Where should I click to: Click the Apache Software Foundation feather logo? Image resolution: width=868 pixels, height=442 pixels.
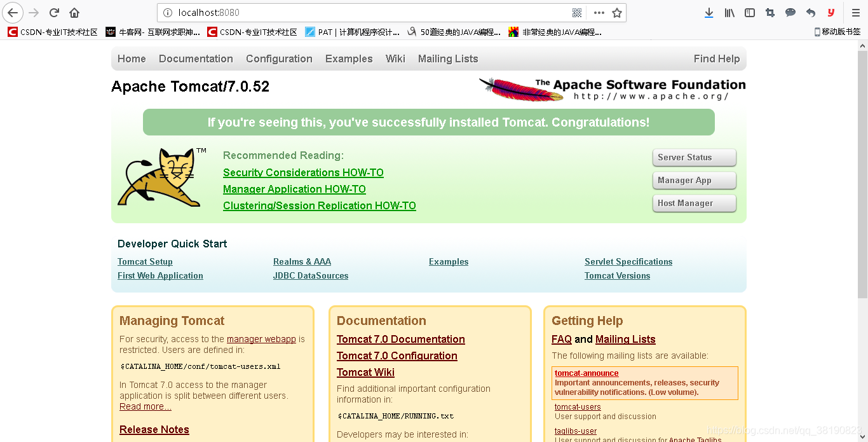point(612,89)
